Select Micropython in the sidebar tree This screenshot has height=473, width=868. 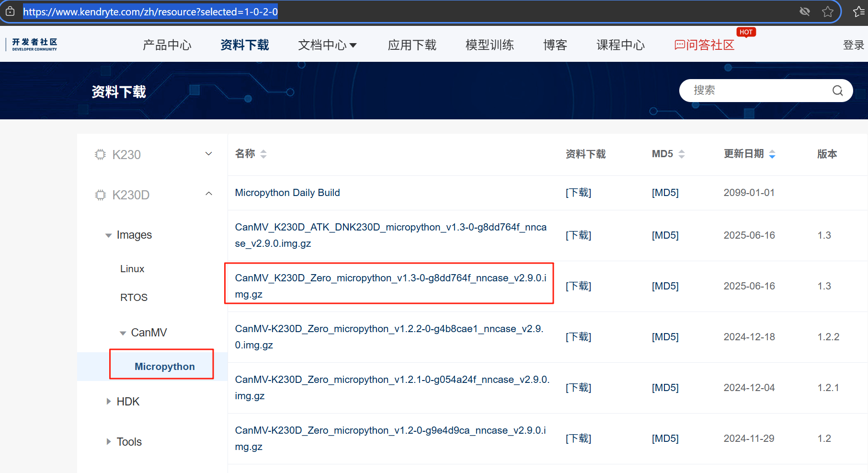(x=165, y=367)
